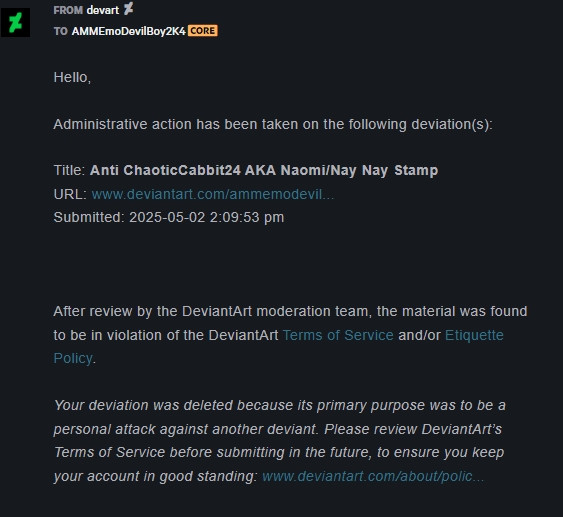Open the devart sender profile
Image resolution: width=563 pixels, height=517 pixels.
pyautogui.click(x=103, y=10)
